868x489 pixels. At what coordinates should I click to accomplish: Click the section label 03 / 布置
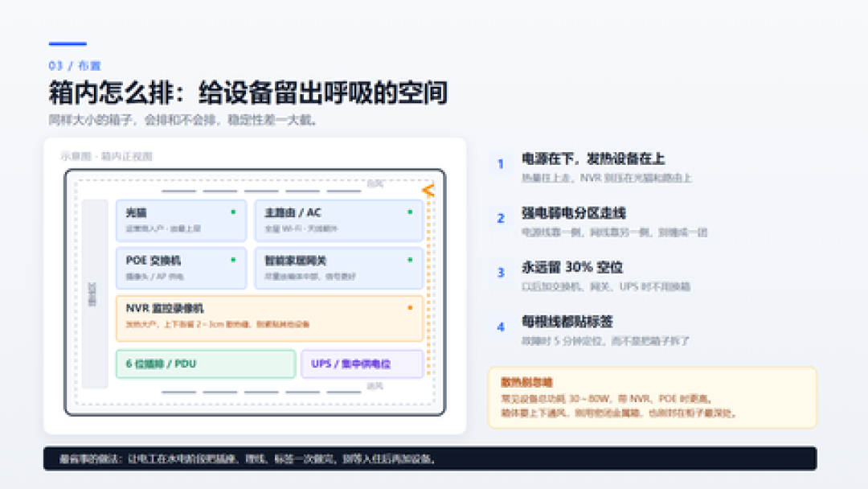tap(75, 66)
